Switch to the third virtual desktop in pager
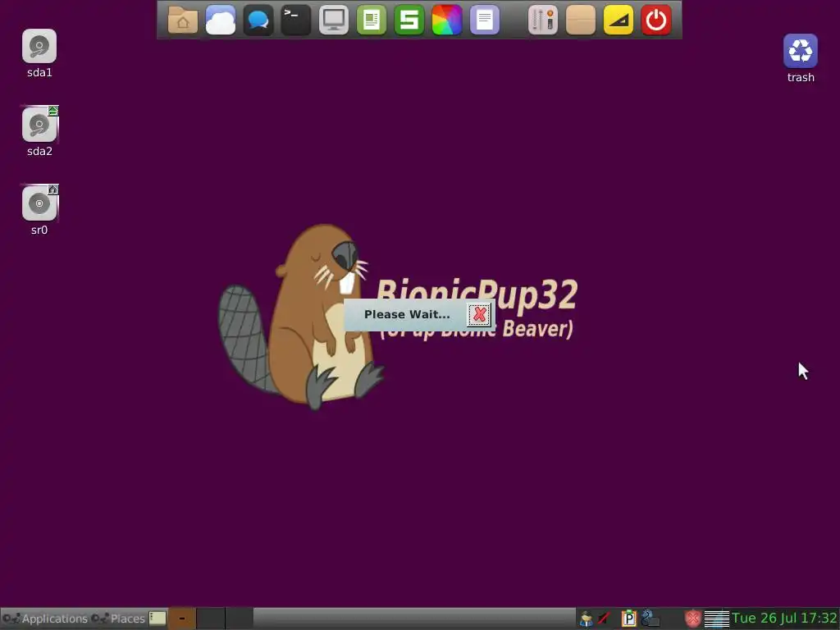 239,619
